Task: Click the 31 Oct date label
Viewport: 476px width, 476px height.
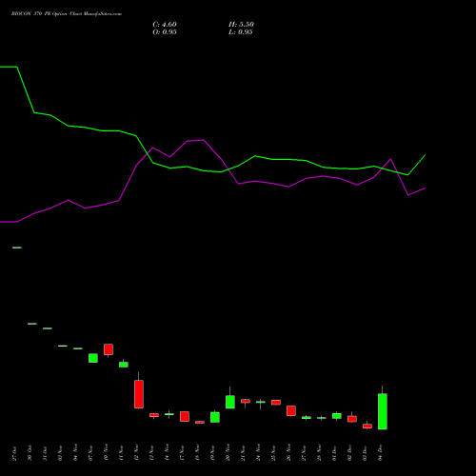Action: click(45, 453)
